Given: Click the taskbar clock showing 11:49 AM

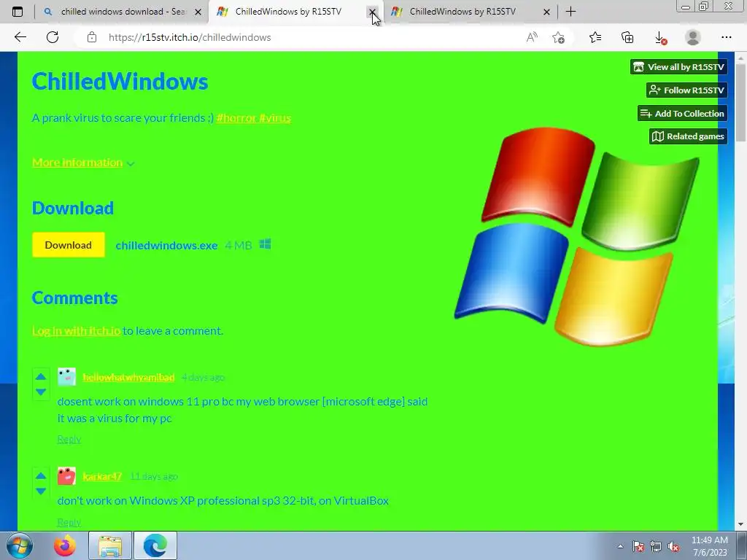Looking at the screenshot, I should tap(709, 546).
